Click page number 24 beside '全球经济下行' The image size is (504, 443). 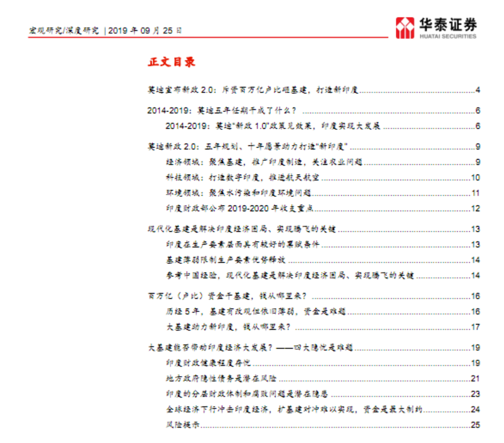tap(475, 409)
